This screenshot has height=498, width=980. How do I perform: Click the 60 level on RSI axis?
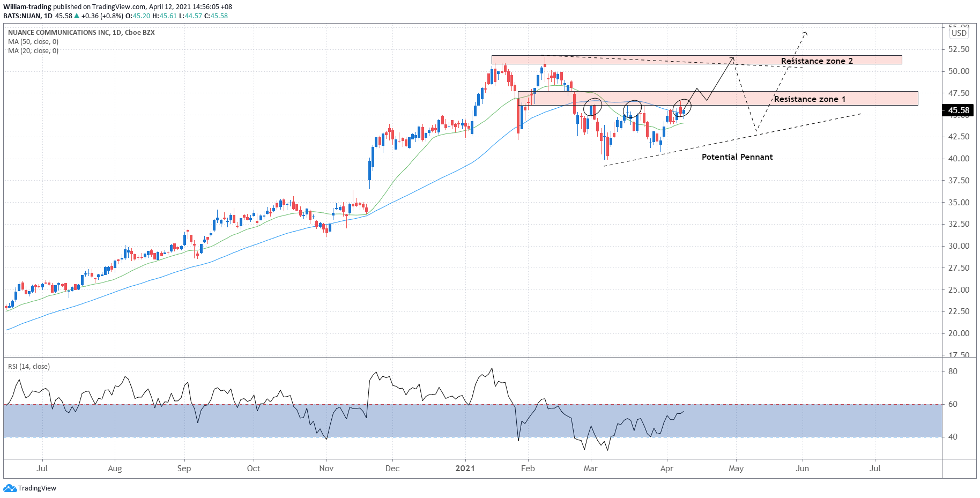[x=953, y=404]
